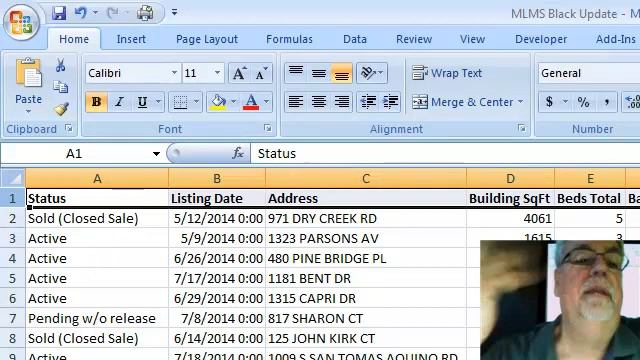Select row 7 header
640x360 pixels.
click(12, 318)
